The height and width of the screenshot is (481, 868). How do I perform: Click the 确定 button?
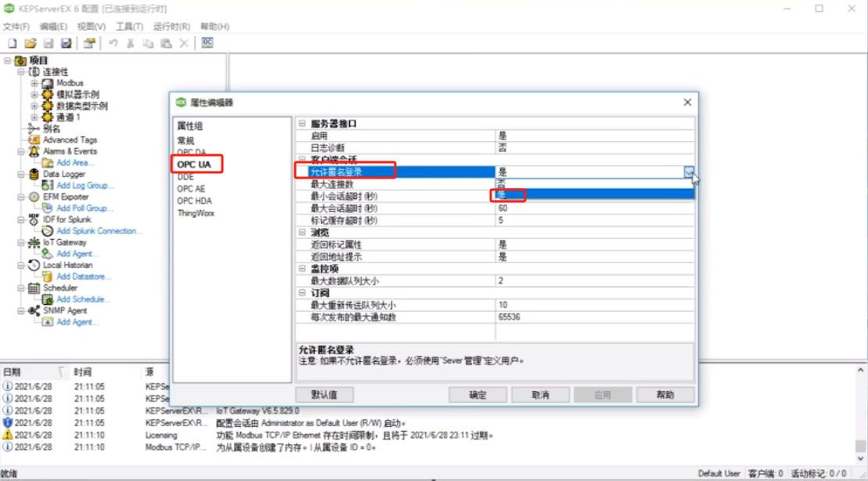click(477, 395)
